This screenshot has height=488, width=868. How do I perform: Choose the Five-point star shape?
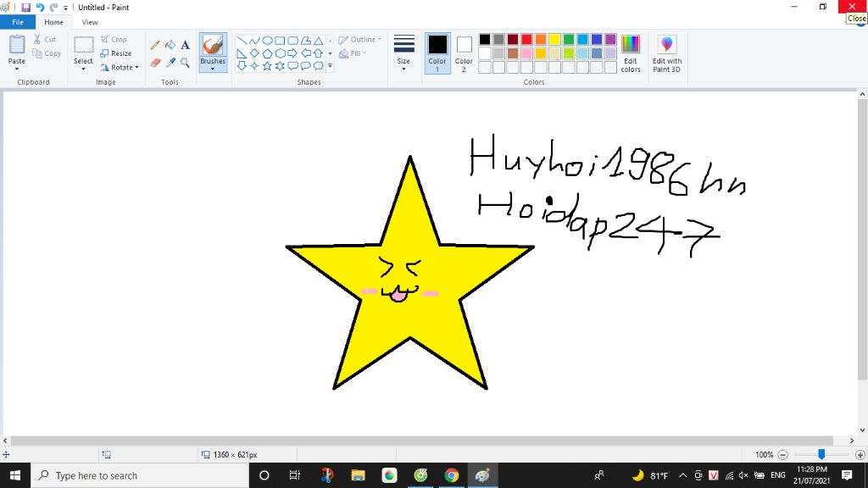[267, 66]
